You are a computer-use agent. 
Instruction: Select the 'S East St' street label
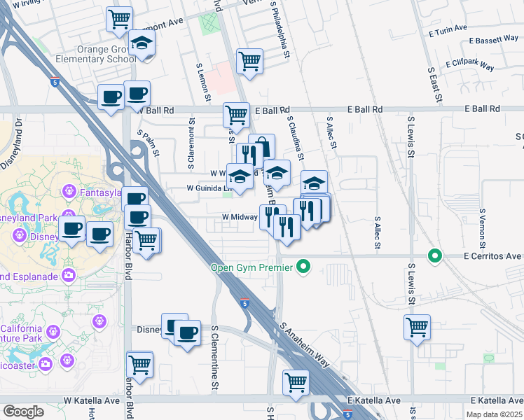click(435, 85)
